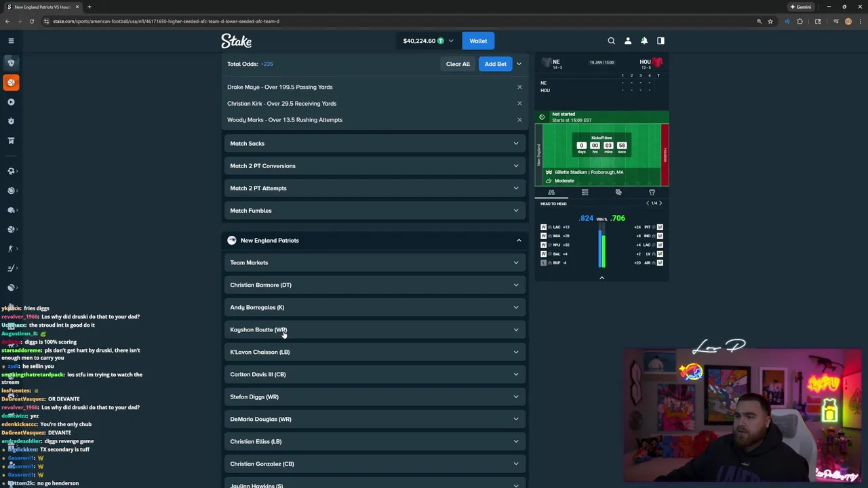
Task: Open the search magnifier in Stake header
Action: click(611, 41)
